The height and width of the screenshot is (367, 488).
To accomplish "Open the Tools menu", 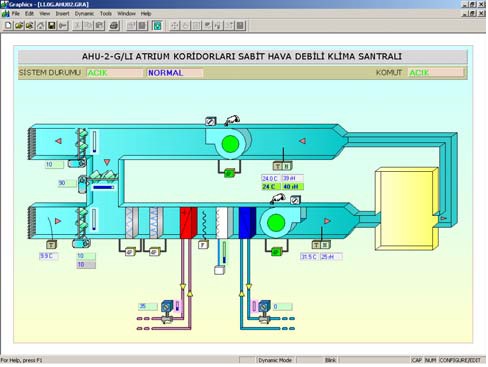I will [x=106, y=14].
